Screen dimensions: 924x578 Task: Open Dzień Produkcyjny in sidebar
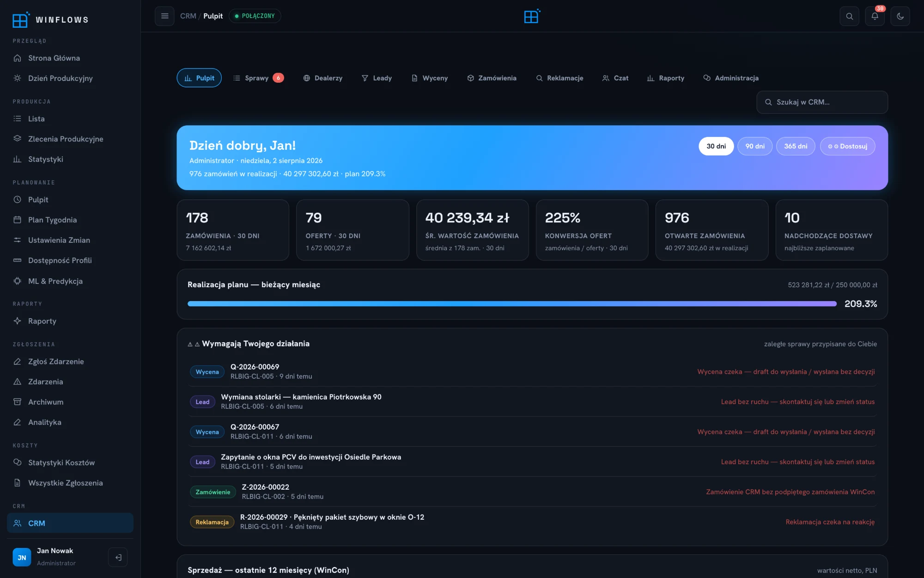tap(70, 78)
